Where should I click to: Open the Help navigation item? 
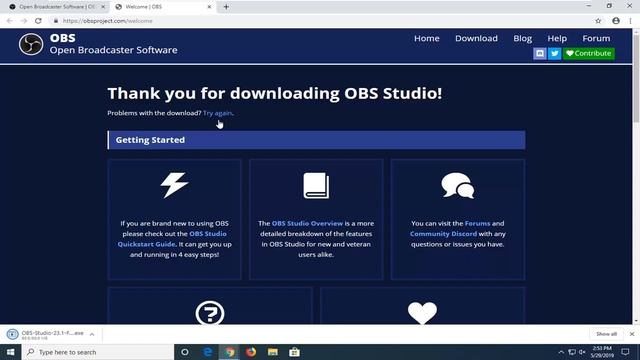pyautogui.click(x=557, y=38)
